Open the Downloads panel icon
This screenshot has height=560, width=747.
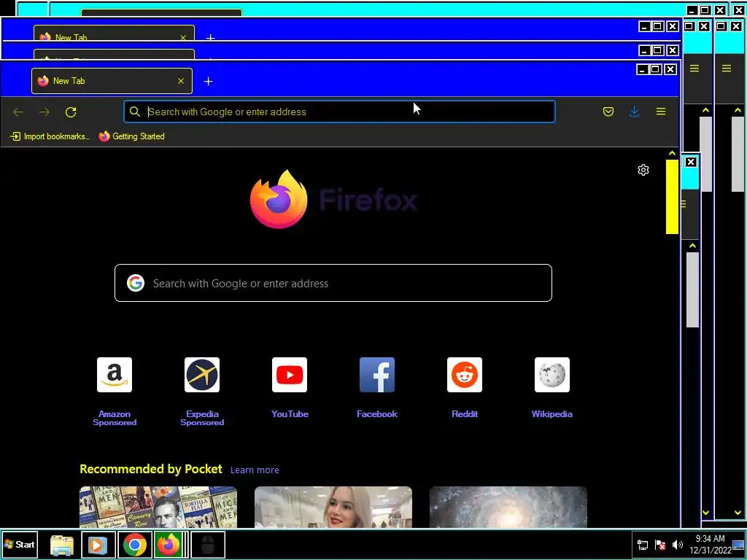coord(634,112)
